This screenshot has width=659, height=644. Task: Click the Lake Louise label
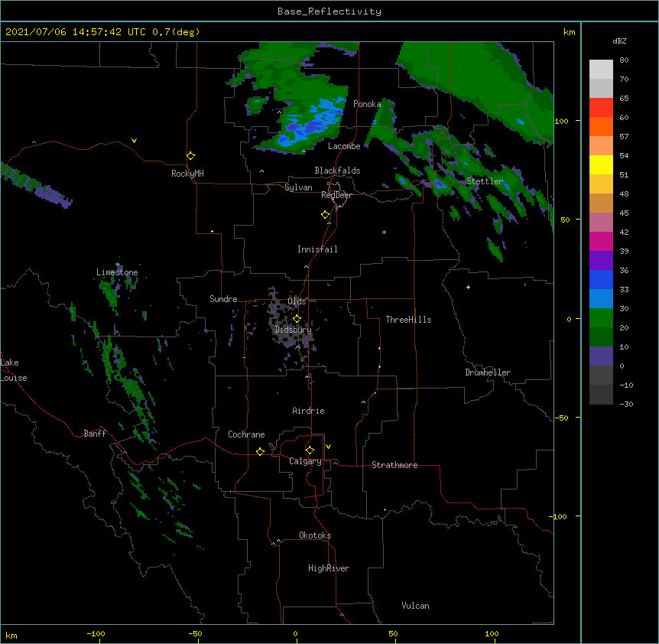14,370
